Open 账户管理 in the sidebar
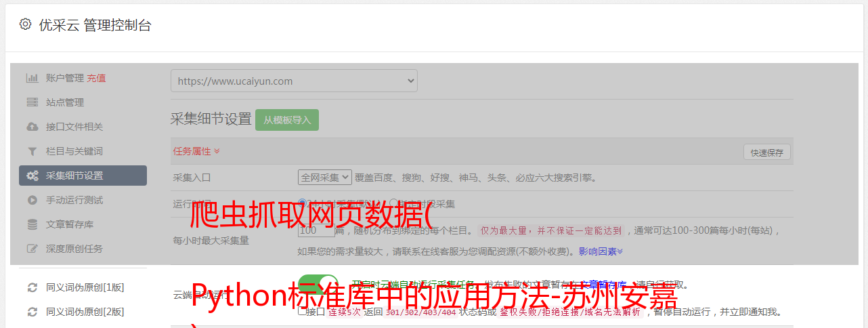Viewport: 868px width, 328px height. coord(65,78)
